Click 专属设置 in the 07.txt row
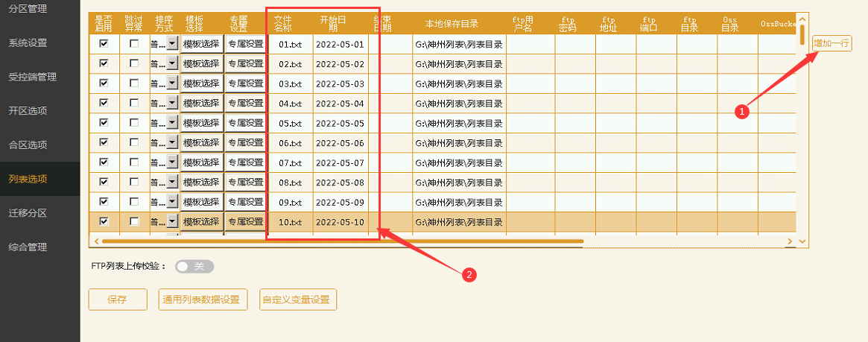The image size is (868, 342). (245, 162)
